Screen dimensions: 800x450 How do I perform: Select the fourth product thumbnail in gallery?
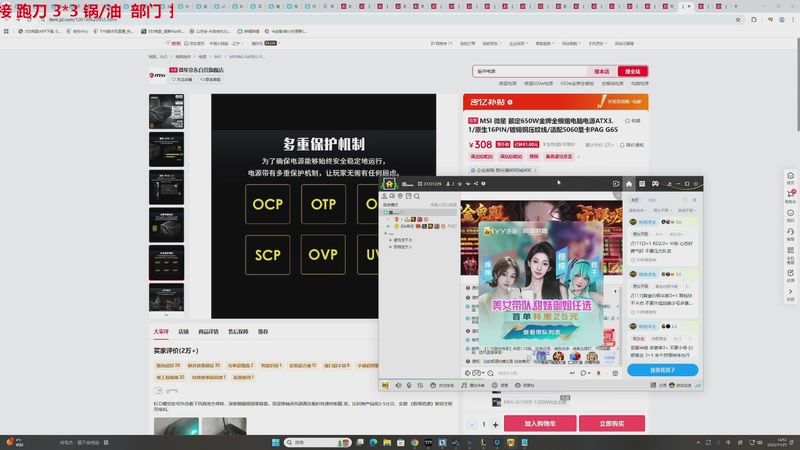[166, 224]
